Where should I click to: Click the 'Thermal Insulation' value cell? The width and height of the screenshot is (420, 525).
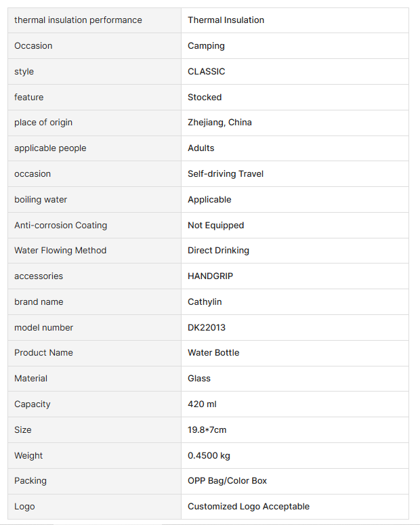tap(226, 20)
